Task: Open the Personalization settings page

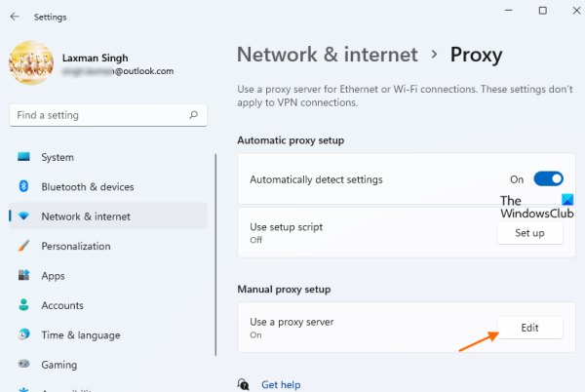Action: (x=75, y=246)
